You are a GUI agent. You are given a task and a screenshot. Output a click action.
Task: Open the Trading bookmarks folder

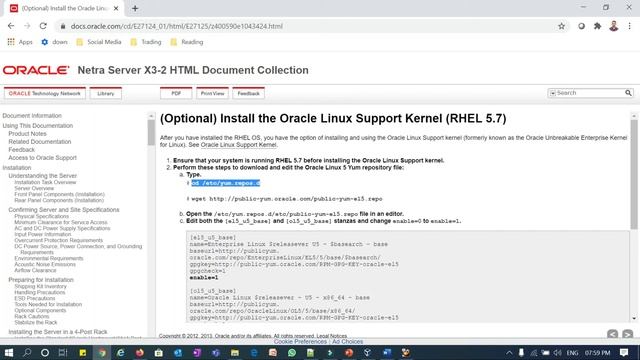(x=146, y=42)
